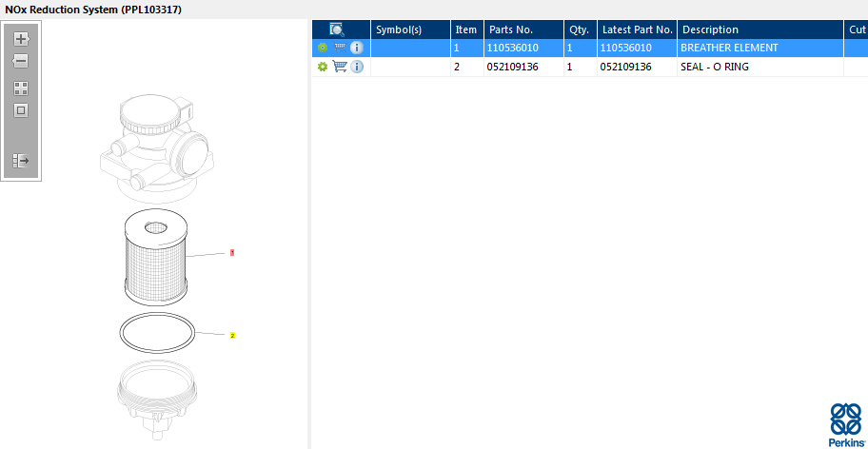Open info for SEAL - O RING row
This screenshot has width=868, height=449.
click(357, 67)
